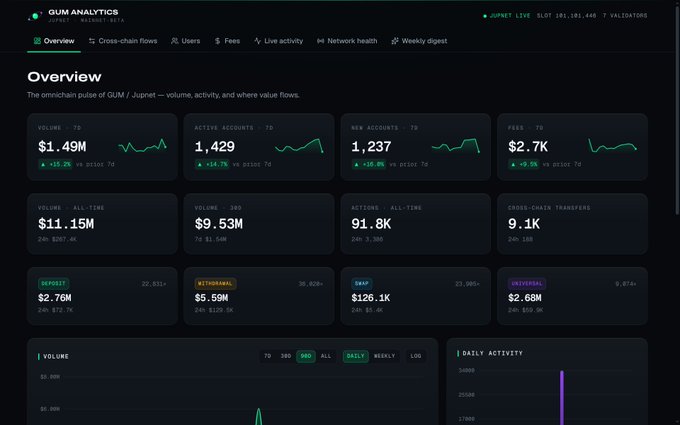Click the 7 VALIDATORS label
The width and height of the screenshot is (680, 425).
(x=625, y=16)
